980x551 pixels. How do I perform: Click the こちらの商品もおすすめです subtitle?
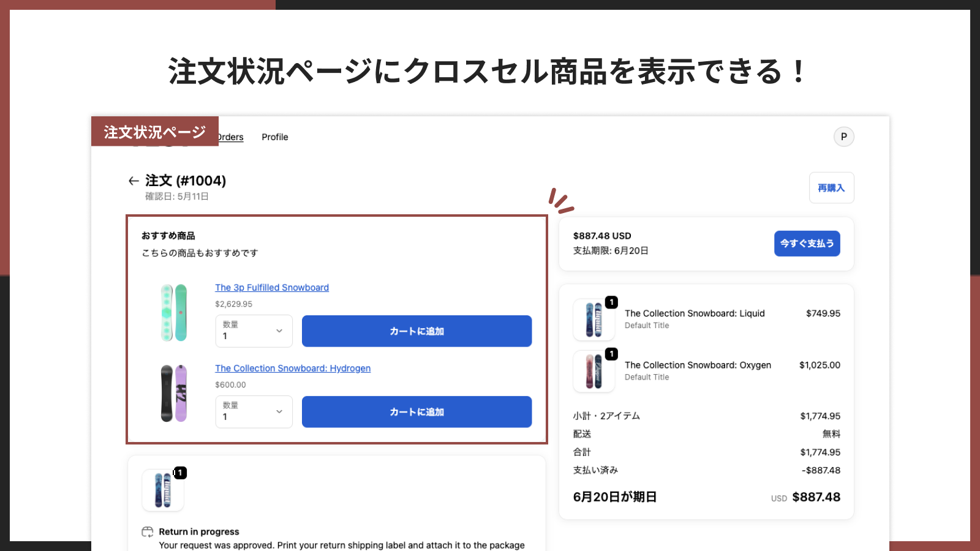tap(200, 253)
